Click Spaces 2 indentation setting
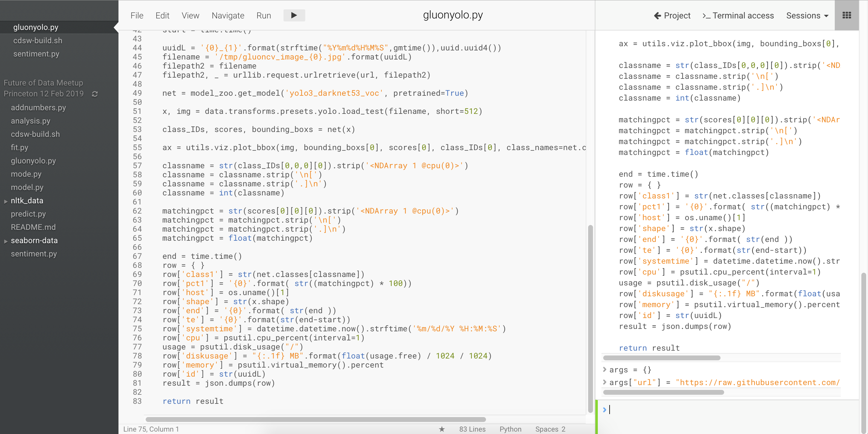Screen dimensions: 868x434 pyautogui.click(x=550, y=429)
